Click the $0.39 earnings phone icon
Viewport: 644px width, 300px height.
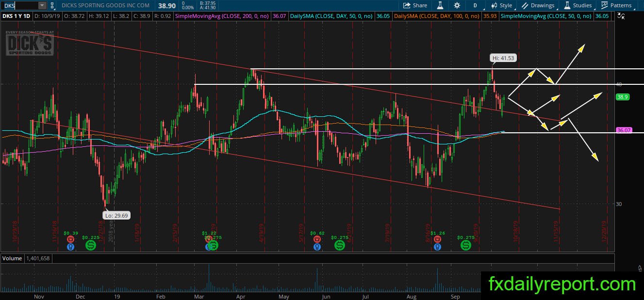pyautogui.click(x=71, y=239)
